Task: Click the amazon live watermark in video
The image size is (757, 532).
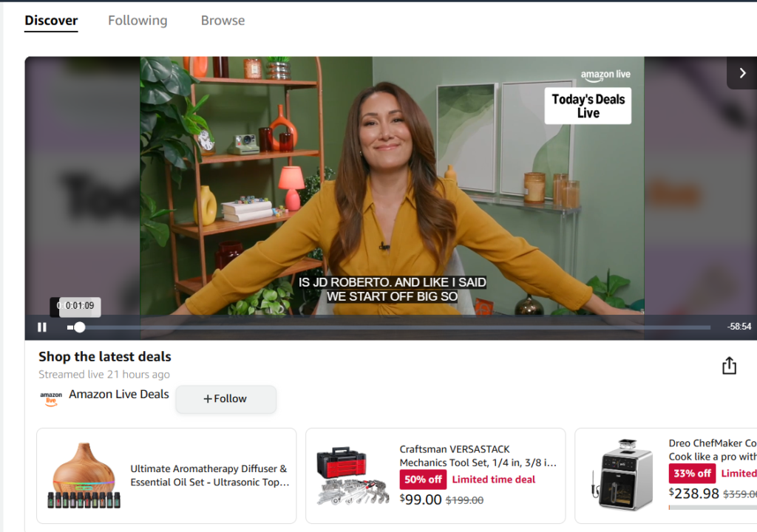Action: click(605, 75)
